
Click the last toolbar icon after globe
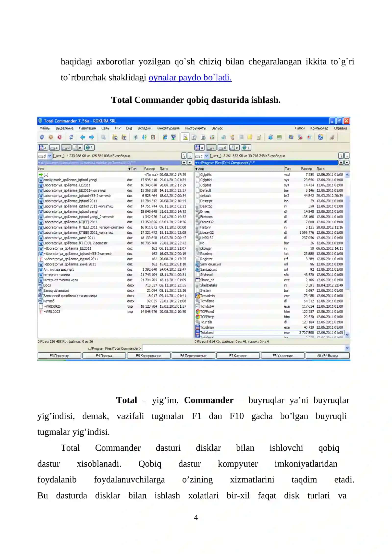[332, 137]
